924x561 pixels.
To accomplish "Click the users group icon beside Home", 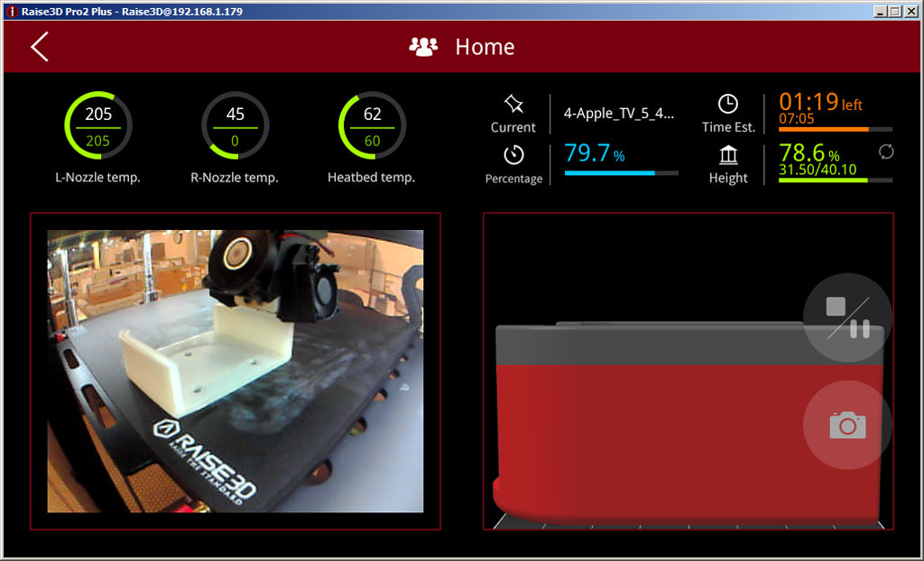I will pos(422,47).
